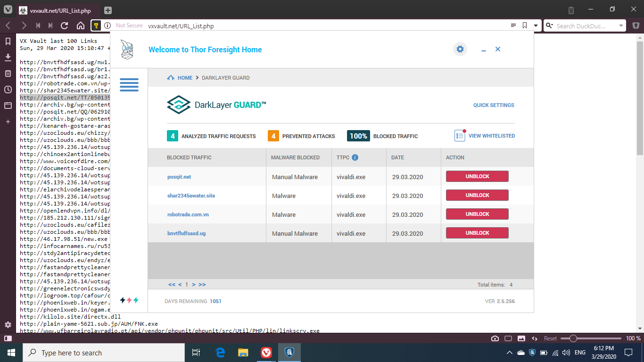Reload the page in Vivaldi
The height and width of the screenshot is (362, 644).
point(65,25)
